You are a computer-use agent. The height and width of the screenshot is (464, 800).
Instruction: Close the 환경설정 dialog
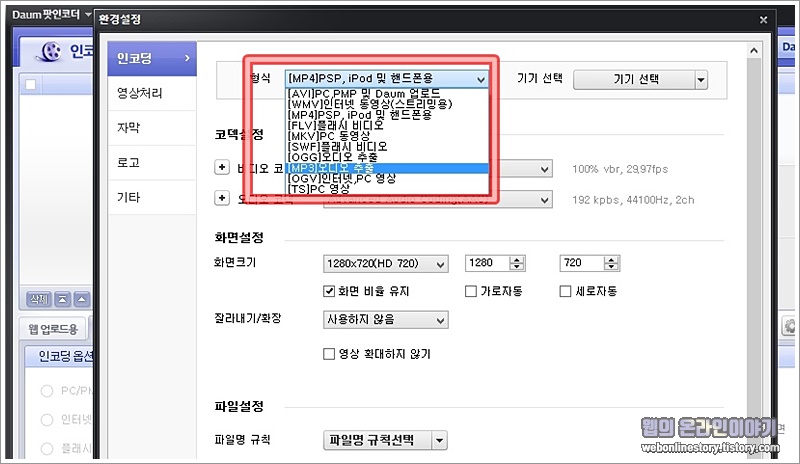[x=763, y=20]
